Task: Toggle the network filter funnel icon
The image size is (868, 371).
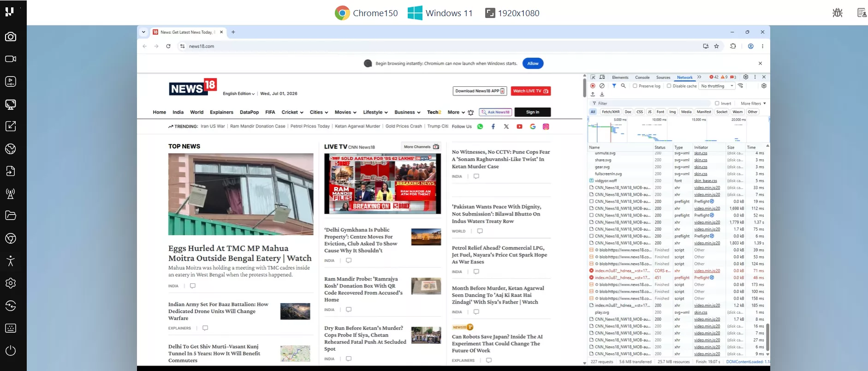Action: [x=614, y=86]
